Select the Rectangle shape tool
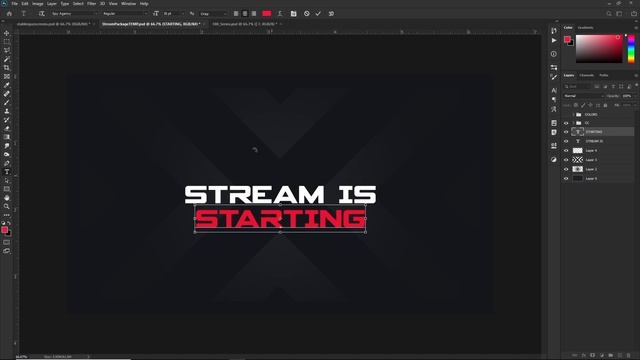The width and height of the screenshot is (640, 360). 7,189
